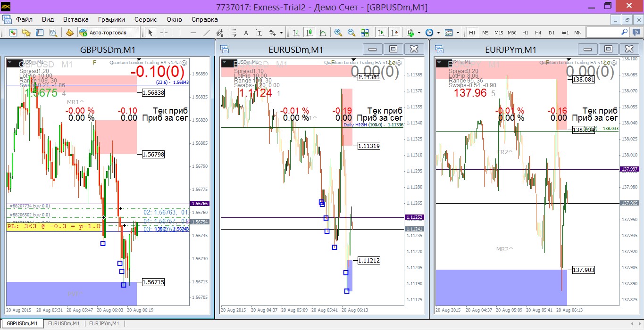Open the Navigator favorites folder icon

26,33
